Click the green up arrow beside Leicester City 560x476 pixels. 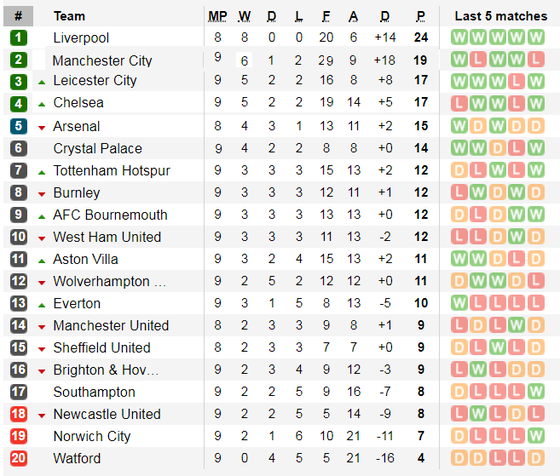coord(42,82)
